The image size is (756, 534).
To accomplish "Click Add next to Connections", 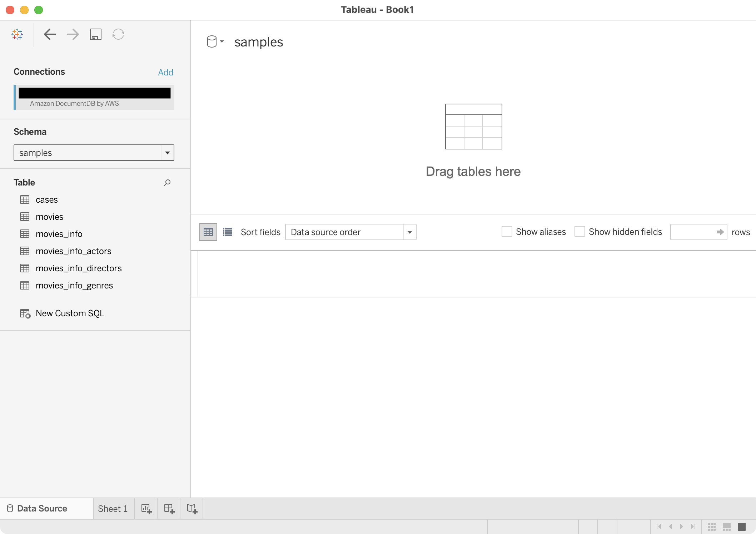I will [165, 72].
